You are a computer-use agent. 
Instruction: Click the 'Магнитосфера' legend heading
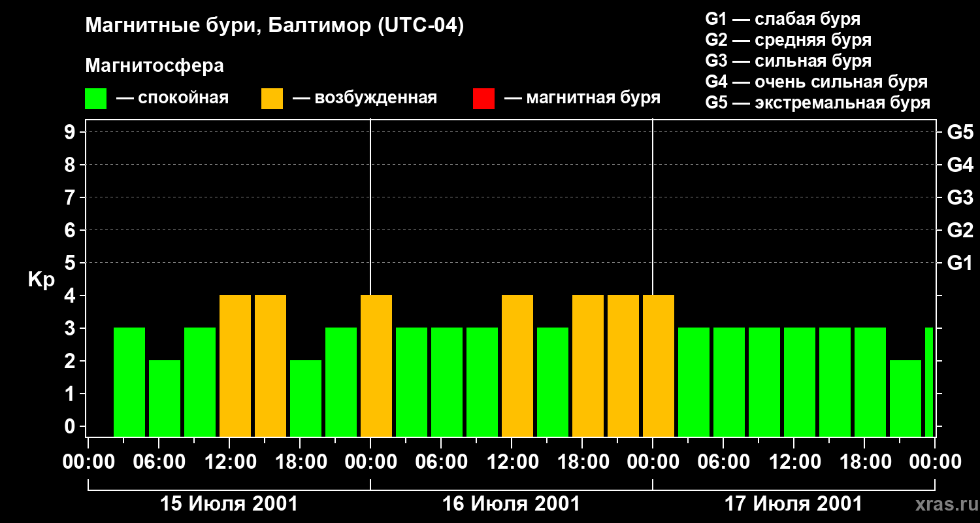[x=154, y=66]
